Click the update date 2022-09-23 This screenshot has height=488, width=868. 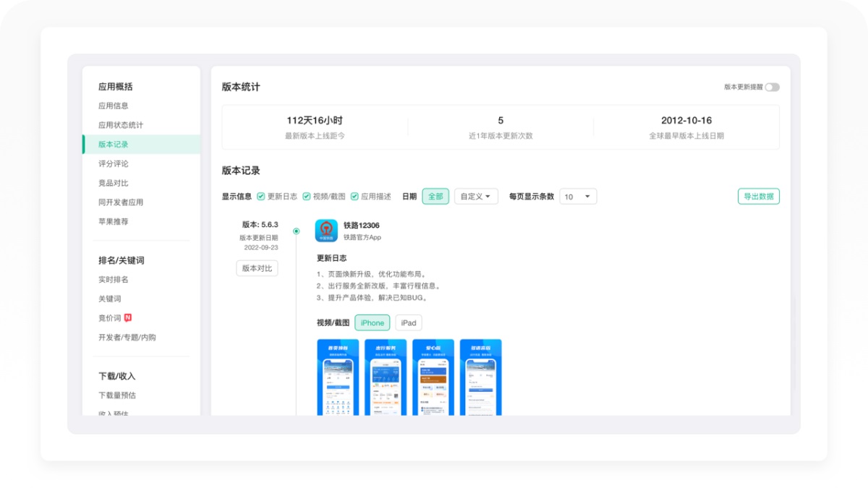click(261, 247)
